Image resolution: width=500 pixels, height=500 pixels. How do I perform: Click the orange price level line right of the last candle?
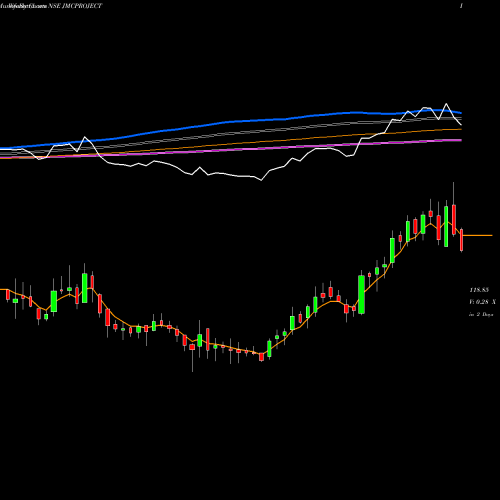[x=478, y=235]
